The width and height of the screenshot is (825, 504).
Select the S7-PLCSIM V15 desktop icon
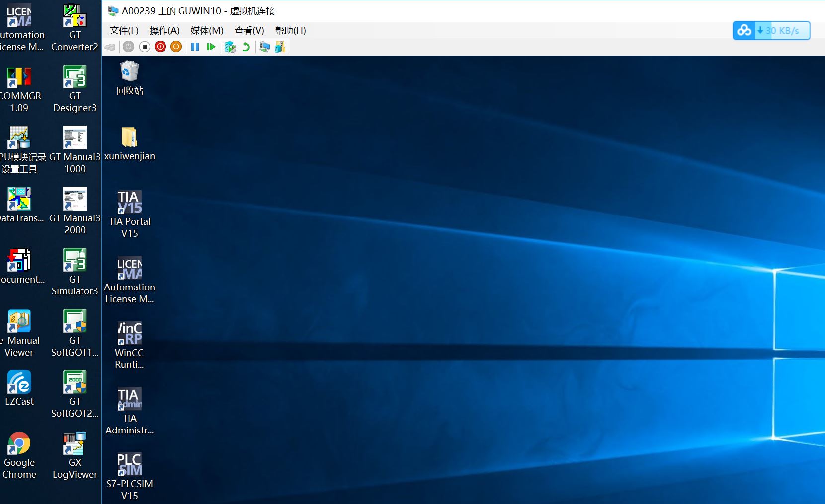[130, 476]
